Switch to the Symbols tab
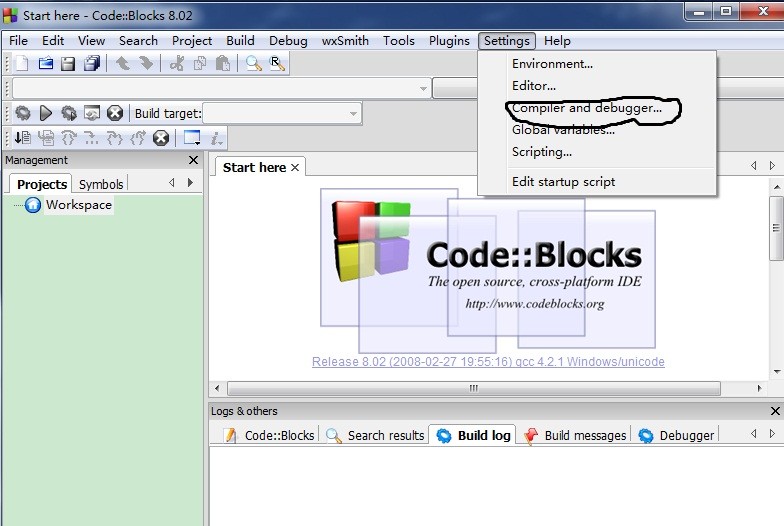The width and height of the screenshot is (784, 526). pyautogui.click(x=100, y=184)
